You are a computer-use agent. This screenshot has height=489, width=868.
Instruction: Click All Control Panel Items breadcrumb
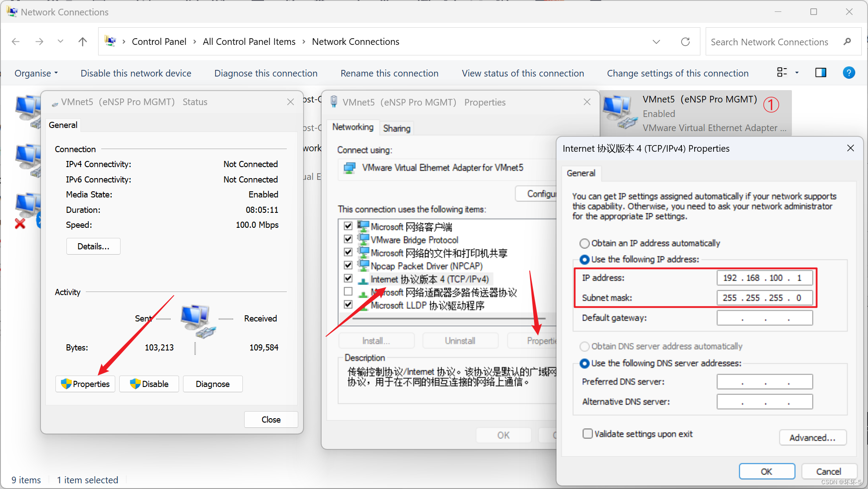click(x=249, y=42)
